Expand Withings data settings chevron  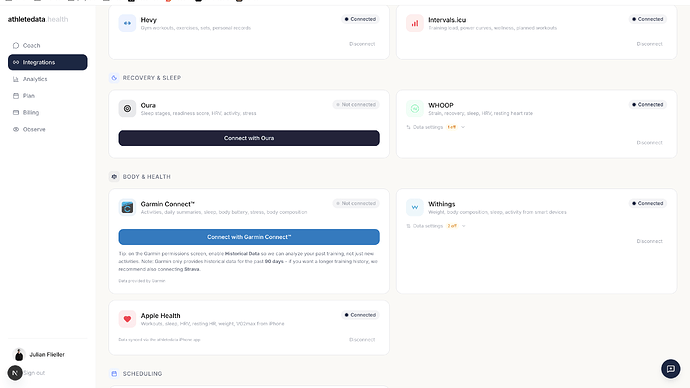click(463, 226)
